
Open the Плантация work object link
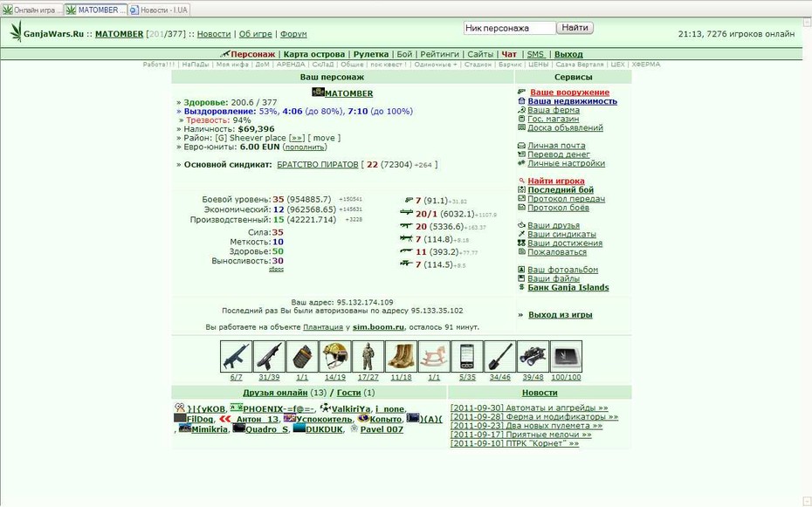coord(323,327)
